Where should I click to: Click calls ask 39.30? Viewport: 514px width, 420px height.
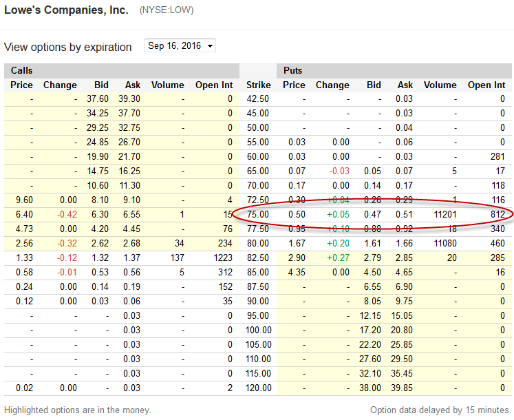point(129,98)
